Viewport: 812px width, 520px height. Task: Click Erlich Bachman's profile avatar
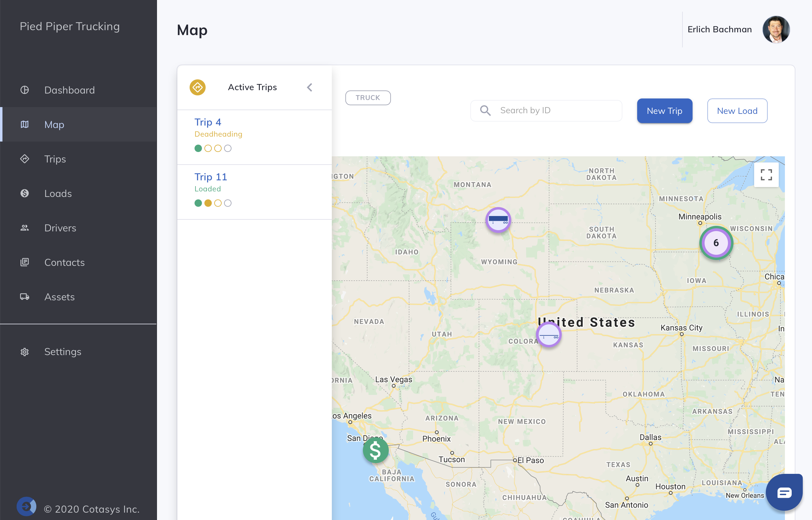[776, 30]
